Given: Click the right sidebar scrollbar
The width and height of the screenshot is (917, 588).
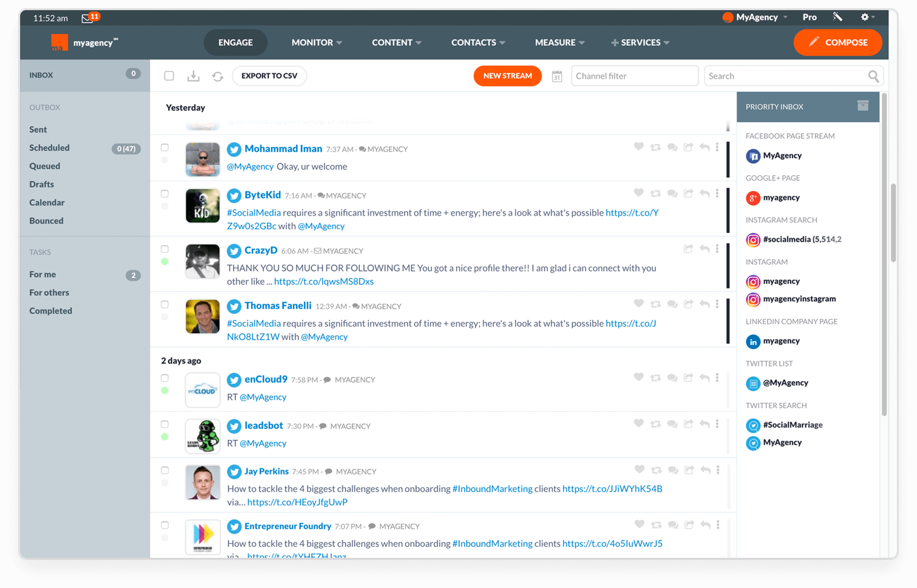Looking at the screenshot, I should tap(884, 255).
